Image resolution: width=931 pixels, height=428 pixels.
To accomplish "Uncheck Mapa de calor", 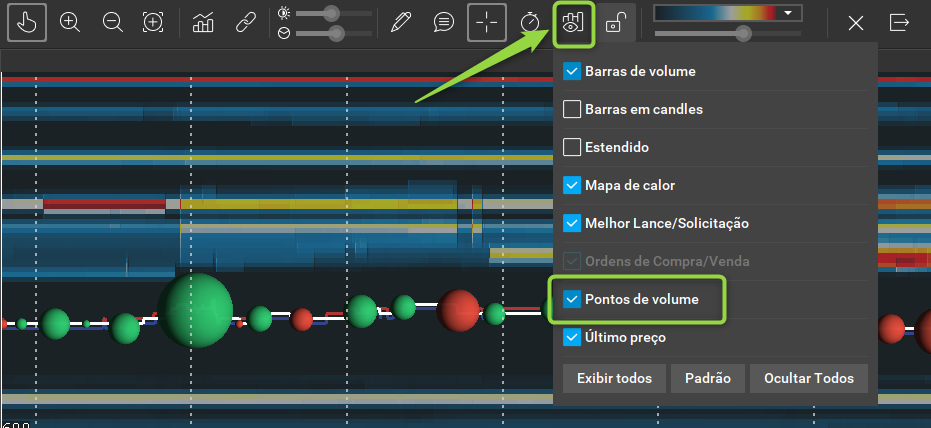I will click(x=572, y=185).
